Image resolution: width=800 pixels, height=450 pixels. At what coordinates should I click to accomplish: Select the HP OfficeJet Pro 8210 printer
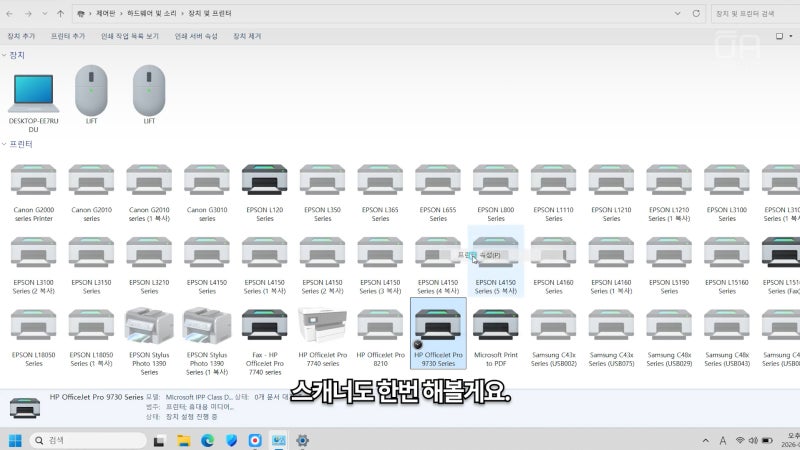(x=380, y=337)
